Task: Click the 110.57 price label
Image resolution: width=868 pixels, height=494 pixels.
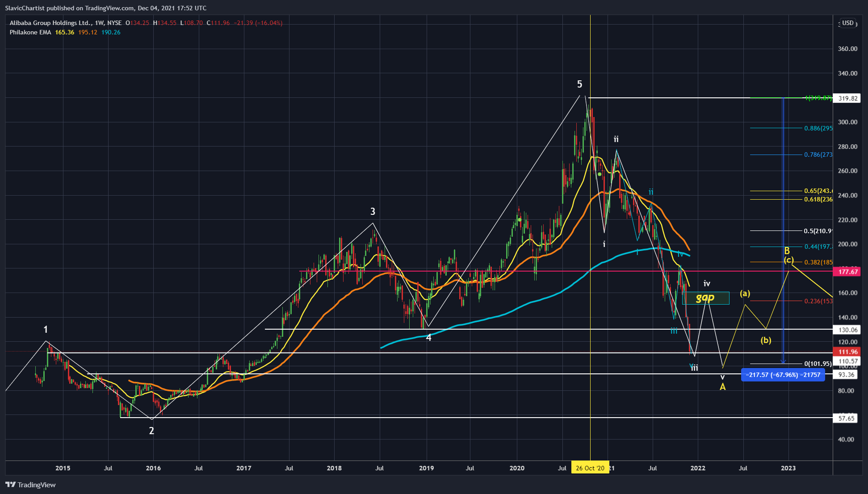Action: click(x=847, y=361)
